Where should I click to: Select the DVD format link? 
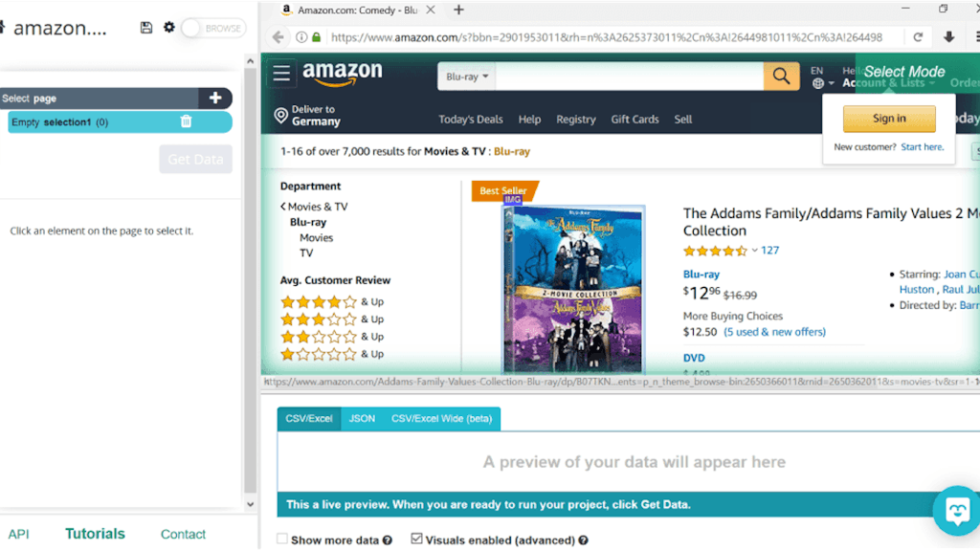click(x=694, y=358)
